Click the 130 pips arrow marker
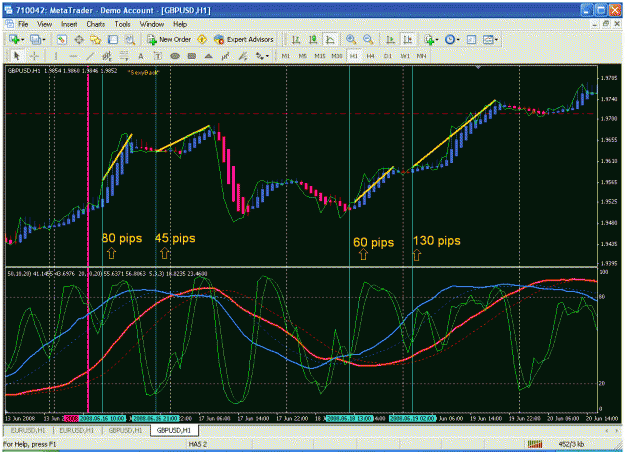 pos(417,255)
